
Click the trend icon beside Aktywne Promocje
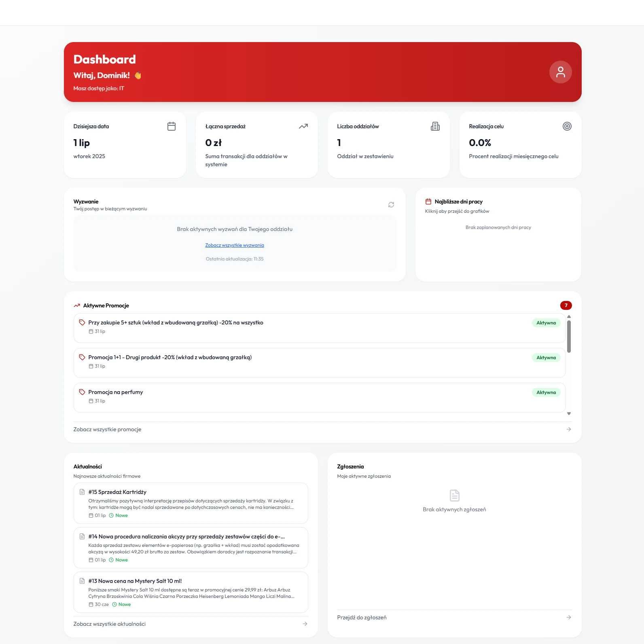coord(77,305)
